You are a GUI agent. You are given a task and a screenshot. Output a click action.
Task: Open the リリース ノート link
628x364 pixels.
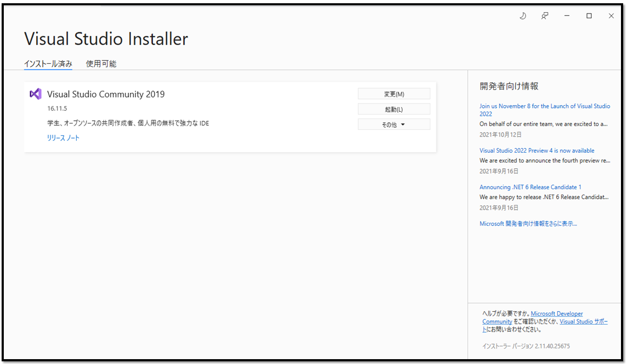pos(63,138)
